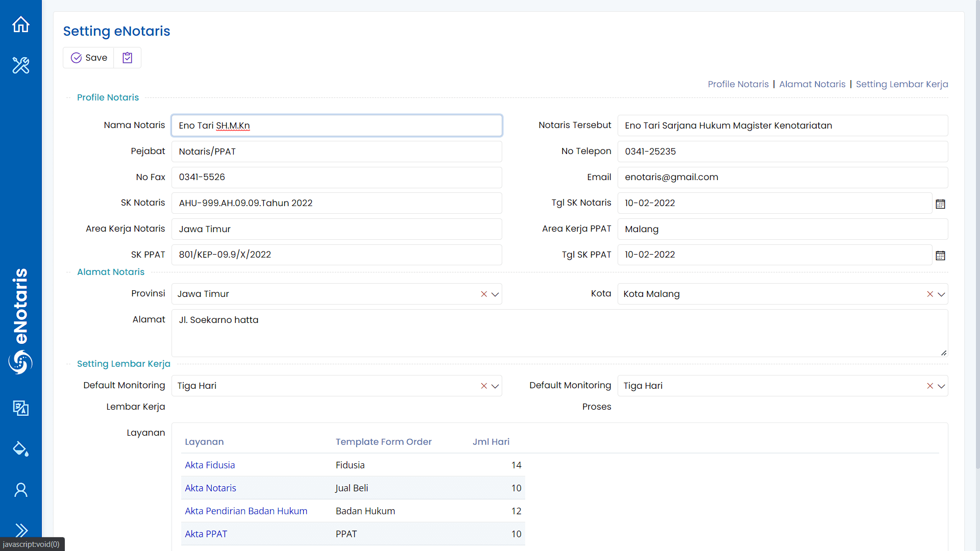Focus the Pejabat input field
The height and width of the screenshot is (551, 980).
click(337, 152)
